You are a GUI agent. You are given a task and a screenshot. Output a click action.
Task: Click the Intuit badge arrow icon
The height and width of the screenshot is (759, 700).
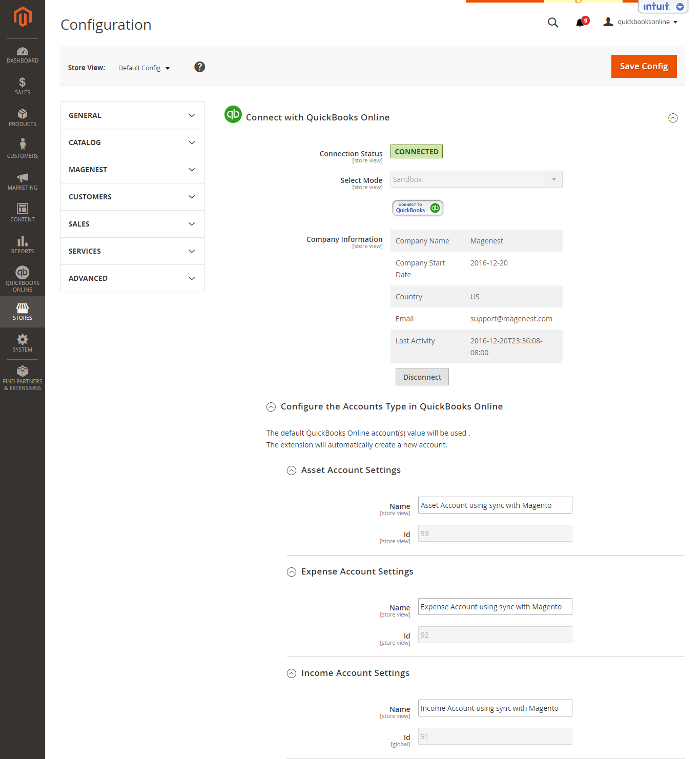[680, 7]
